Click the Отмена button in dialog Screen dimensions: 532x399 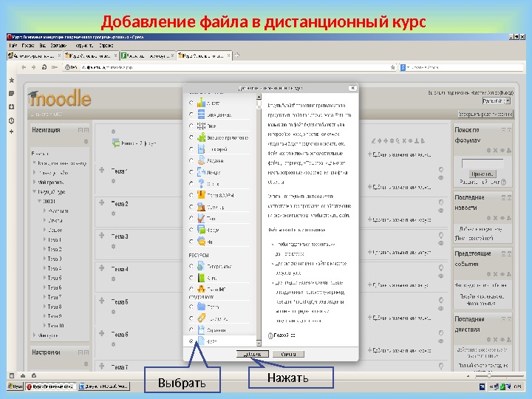click(x=288, y=354)
